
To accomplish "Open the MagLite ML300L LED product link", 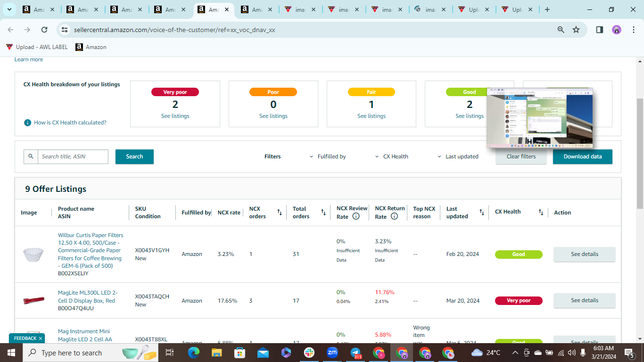I will [x=88, y=296].
